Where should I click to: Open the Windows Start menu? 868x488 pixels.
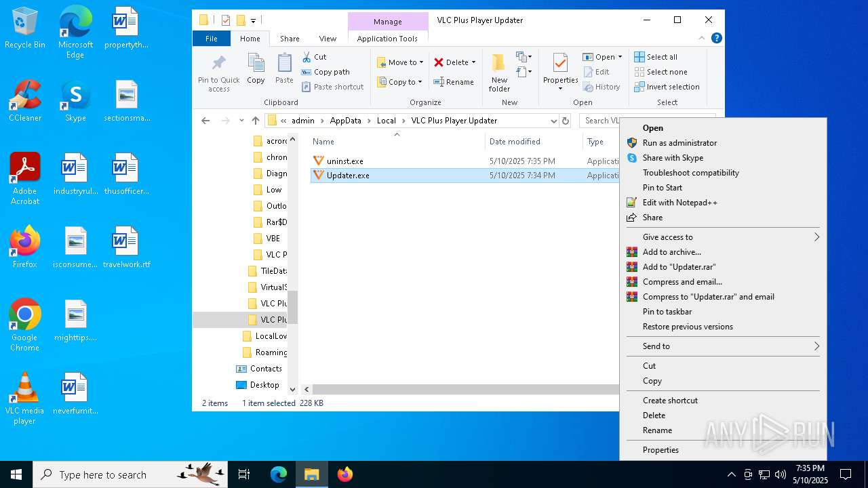pos(16,474)
